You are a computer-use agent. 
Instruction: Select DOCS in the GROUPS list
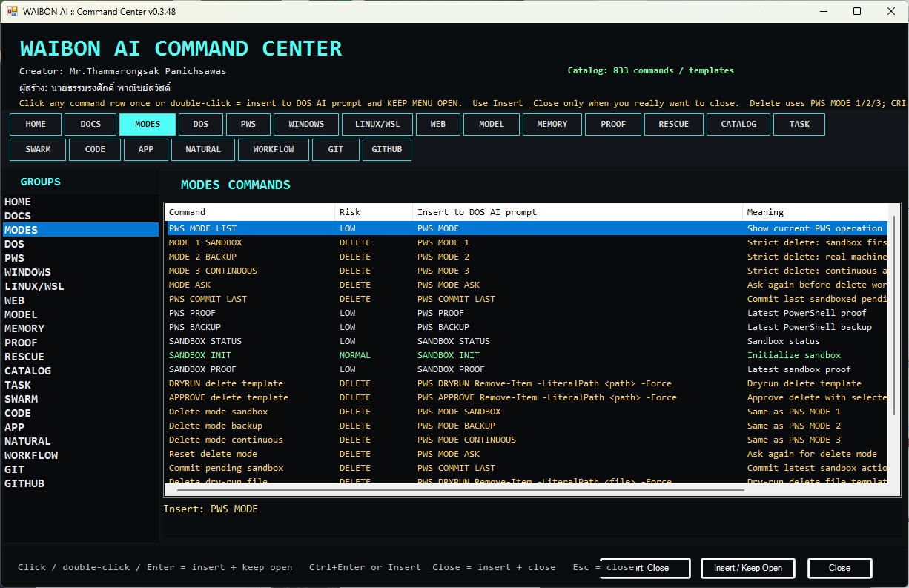(80, 216)
